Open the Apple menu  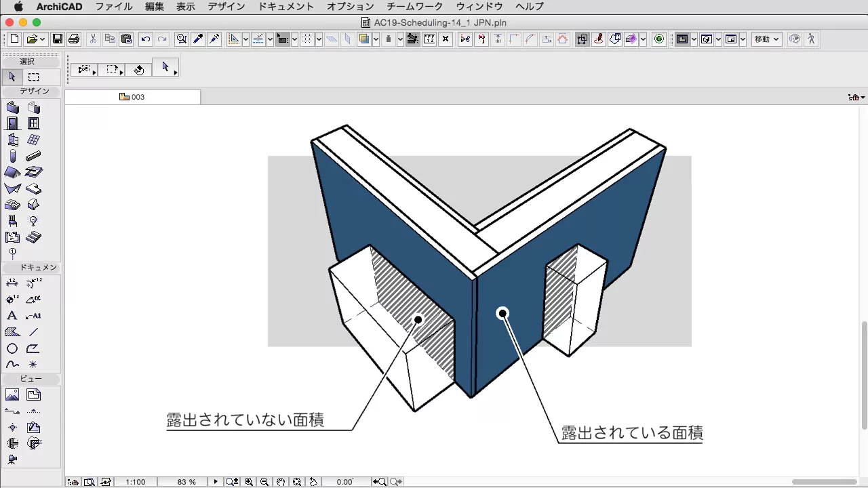[18, 7]
